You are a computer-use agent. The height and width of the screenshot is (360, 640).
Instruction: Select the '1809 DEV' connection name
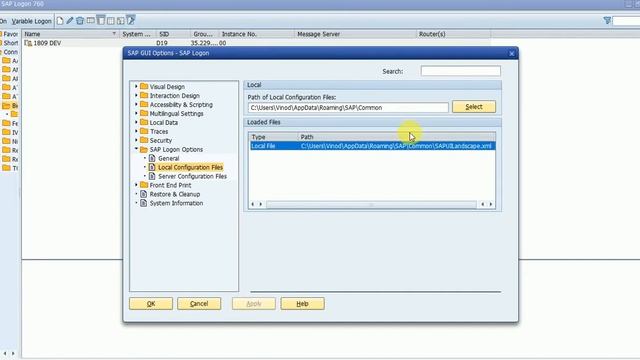(47, 43)
